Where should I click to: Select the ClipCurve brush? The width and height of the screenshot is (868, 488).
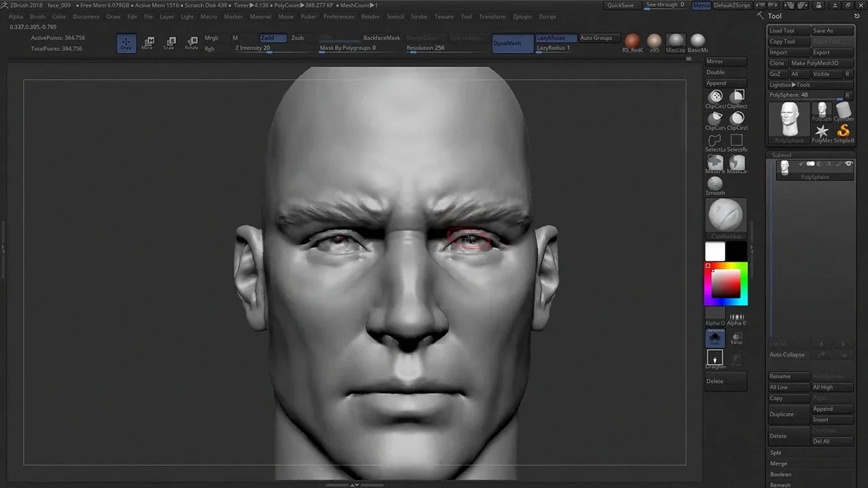click(715, 121)
